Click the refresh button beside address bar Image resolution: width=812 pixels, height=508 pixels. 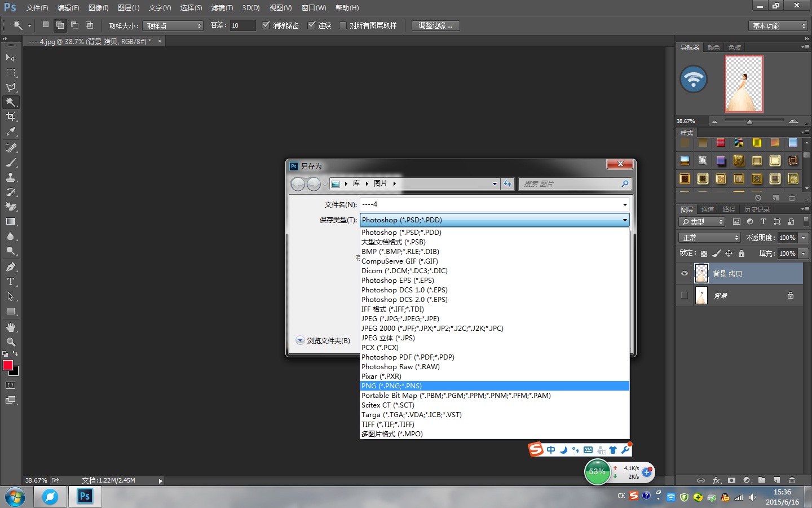[x=507, y=184]
